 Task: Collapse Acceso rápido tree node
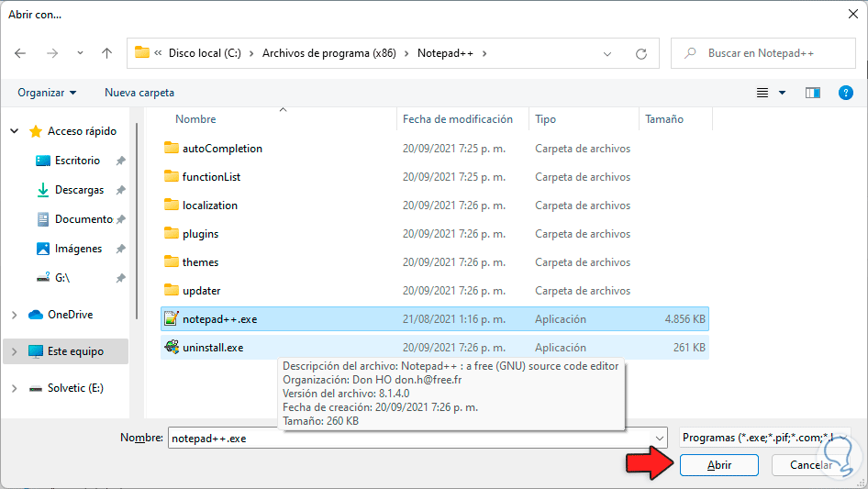pos(15,131)
